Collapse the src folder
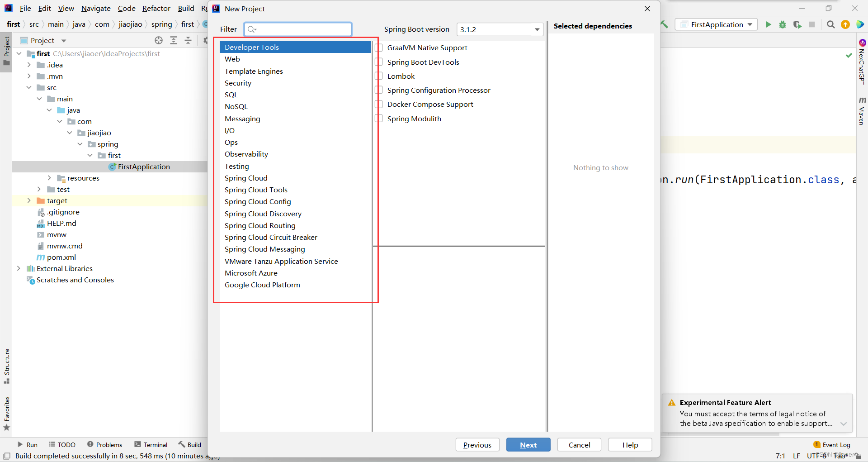Image resolution: width=868 pixels, height=462 pixels. tap(29, 87)
